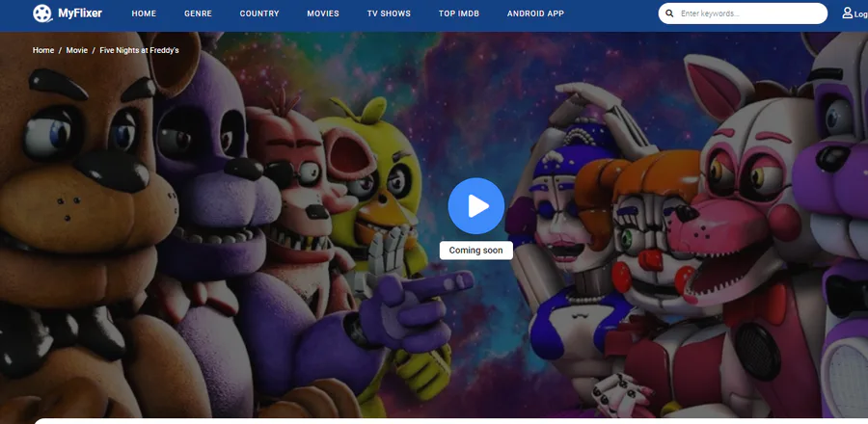Go to the MOVIES section
The image size is (868, 424).
[x=323, y=13]
